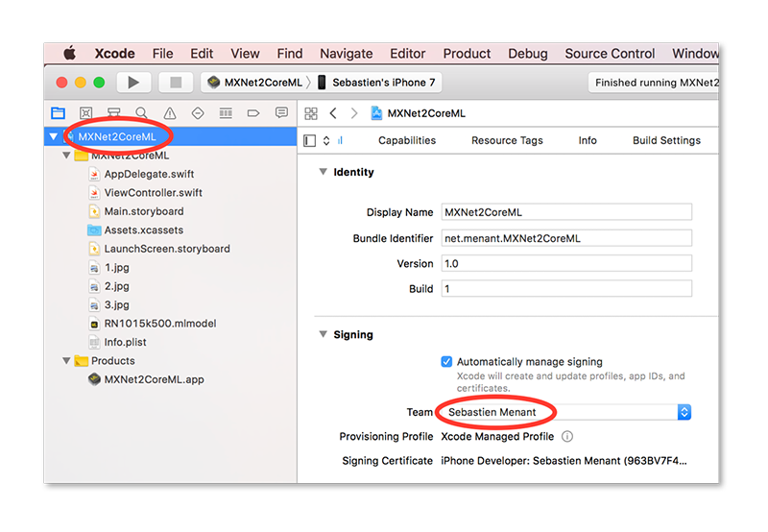Screen dimensions: 768x532
Task: Show the Test navigator diamond icon
Action: point(198,113)
